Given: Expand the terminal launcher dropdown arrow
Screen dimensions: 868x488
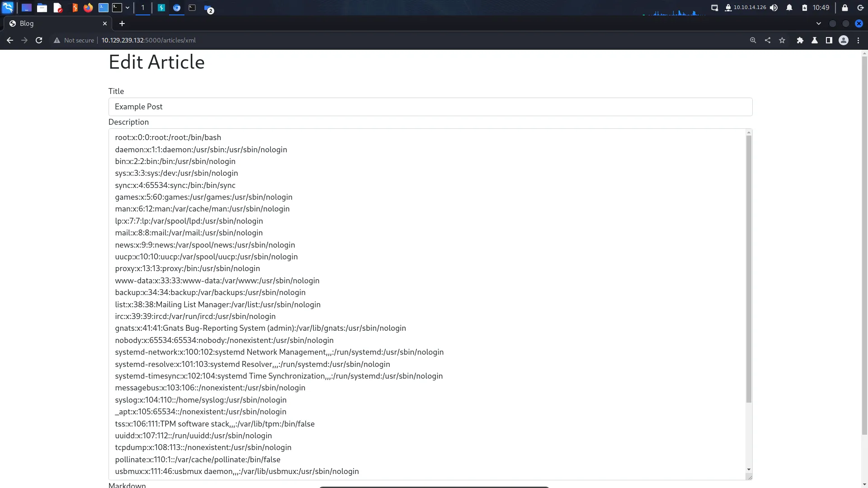Looking at the screenshot, I should click(x=127, y=8).
